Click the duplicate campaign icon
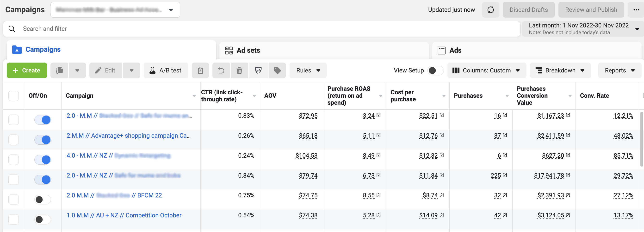The height and width of the screenshot is (232, 644). pos(59,70)
